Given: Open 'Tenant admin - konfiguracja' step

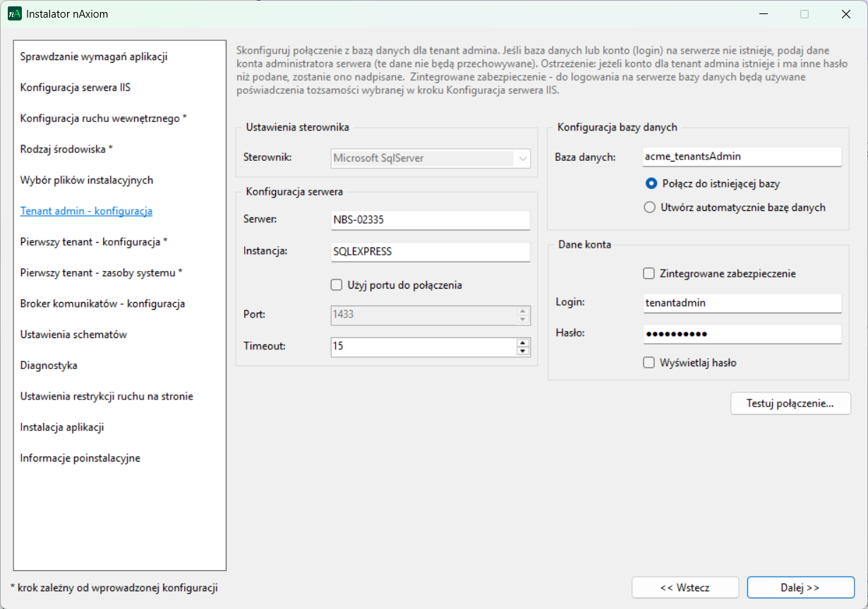Looking at the screenshot, I should click(86, 211).
